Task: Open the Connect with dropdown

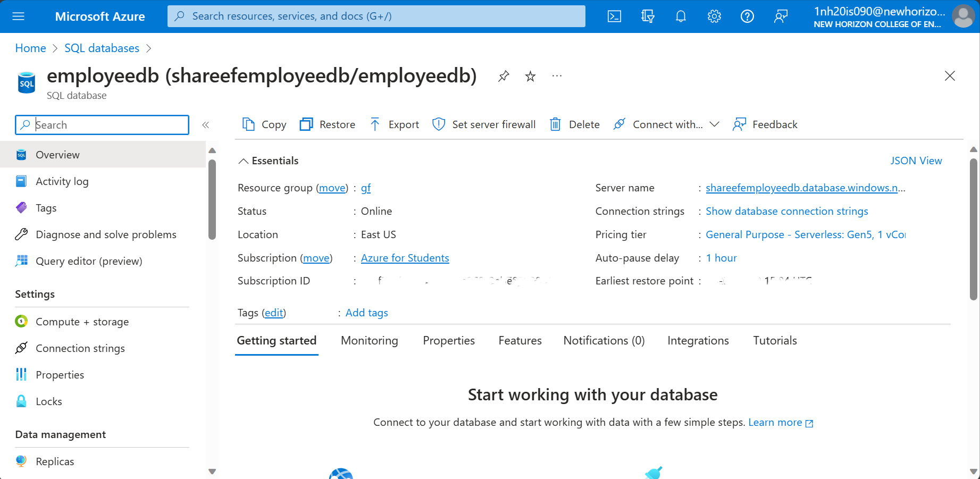Action: tap(715, 124)
